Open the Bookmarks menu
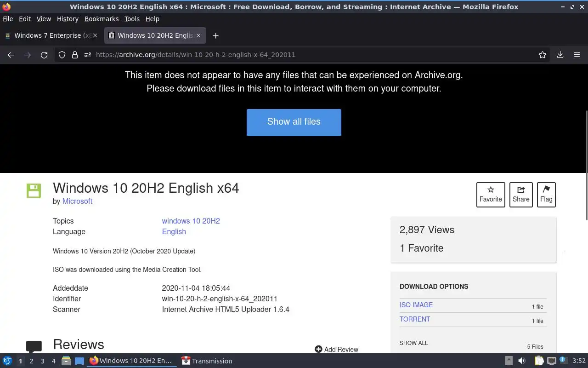 point(102,19)
